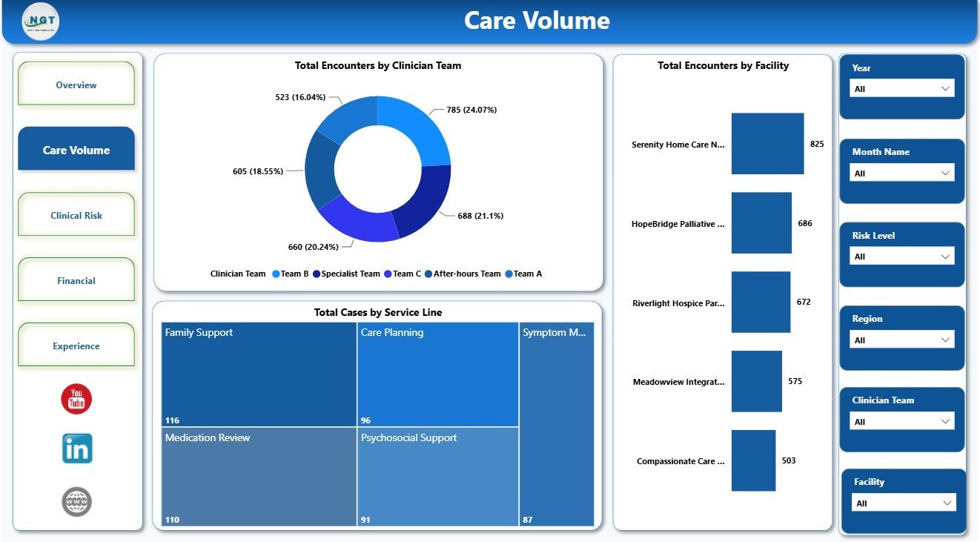Click the Team C legend marker
Screen dimensions: 980x542
tap(388, 274)
